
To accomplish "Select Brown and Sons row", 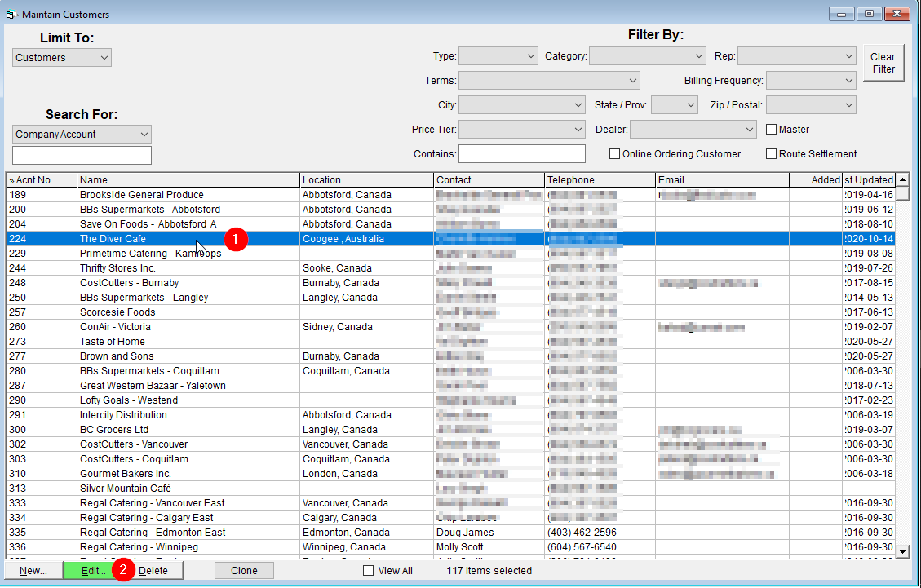I will point(450,356).
